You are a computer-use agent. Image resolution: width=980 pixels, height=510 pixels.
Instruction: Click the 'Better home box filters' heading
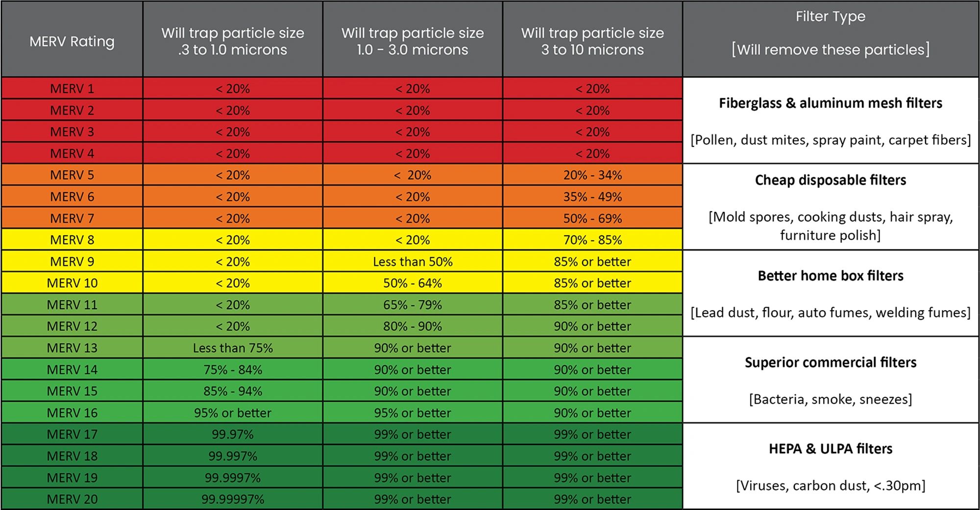(830, 276)
